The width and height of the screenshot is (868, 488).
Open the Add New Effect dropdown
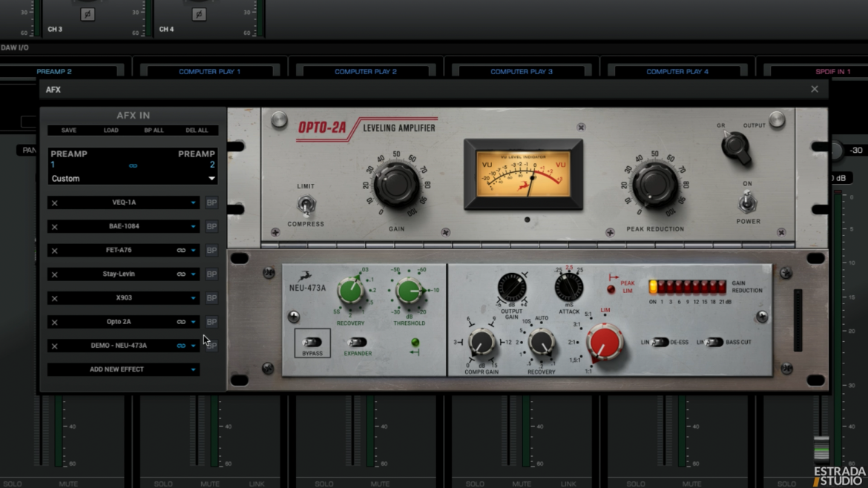pyautogui.click(x=123, y=369)
